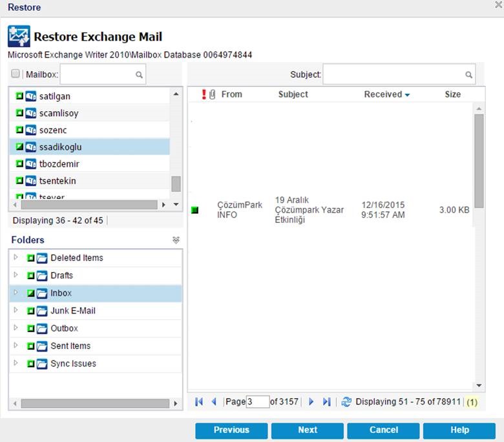Click the Previous button
Image resolution: width=504 pixels, height=442 pixels.
(x=231, y=430)
